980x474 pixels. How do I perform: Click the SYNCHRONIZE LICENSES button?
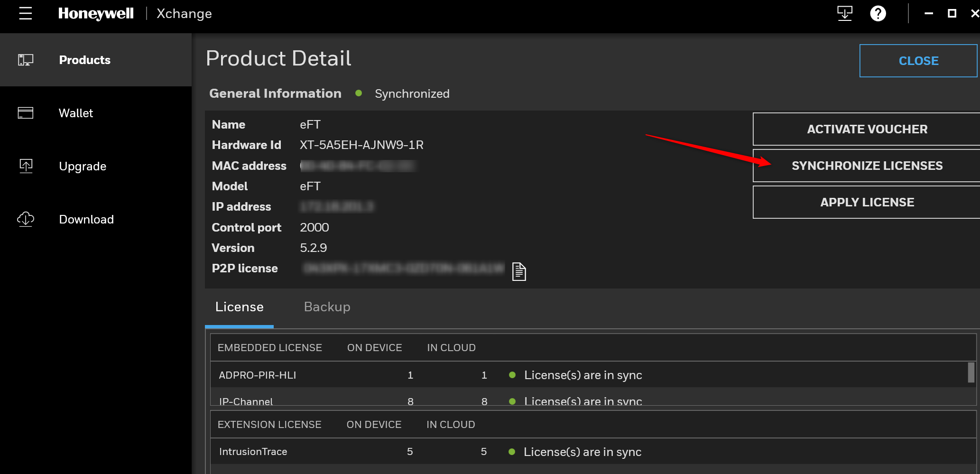click(x=867, y=166)
